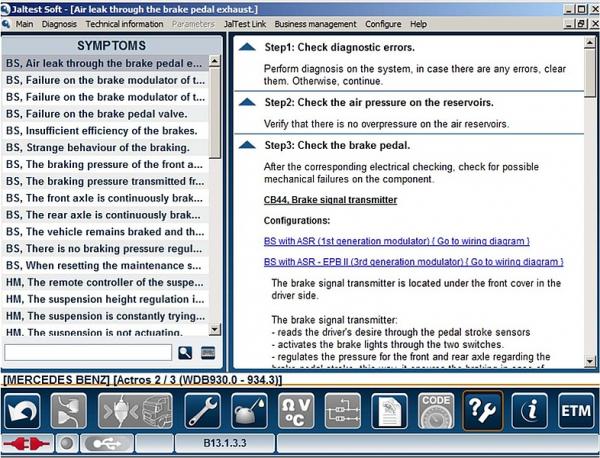Open the Technical information menu
Screen dimensions: 600x458
[124, 24]
